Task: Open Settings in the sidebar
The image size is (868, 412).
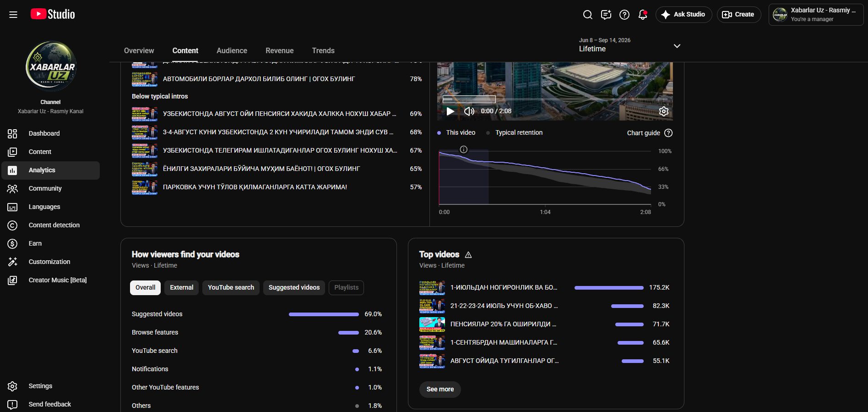Action: [50, 386]
